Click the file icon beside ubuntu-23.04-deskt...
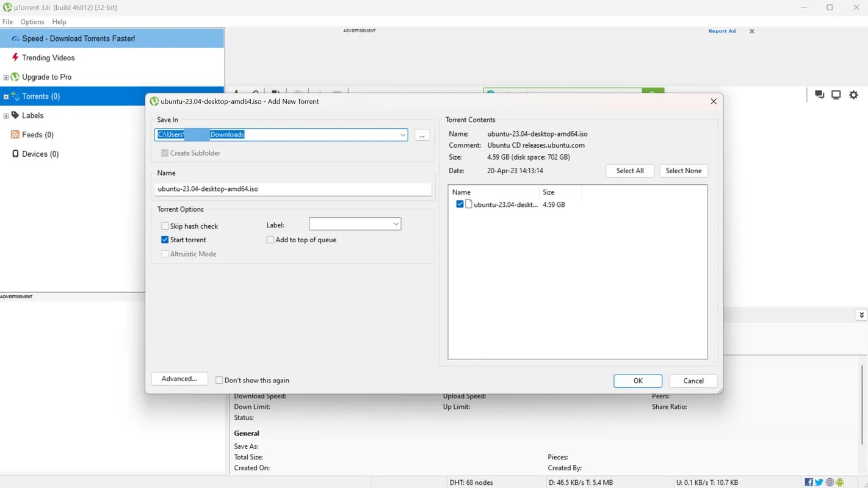The height and width of the screenshot is (488, 868). 469,204
